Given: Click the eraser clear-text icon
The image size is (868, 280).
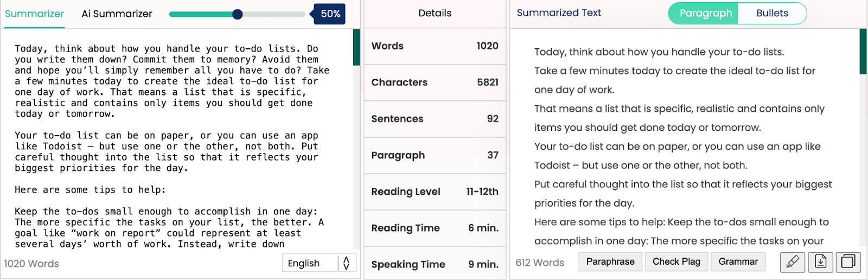Looking at the screenshot, I should tap(792, 262).
